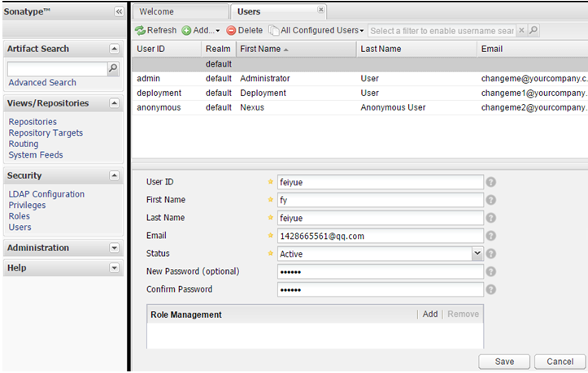Screen dimensions: 588x373
Task: Click the Last Name input field
Action: click(x=381, y=218)
